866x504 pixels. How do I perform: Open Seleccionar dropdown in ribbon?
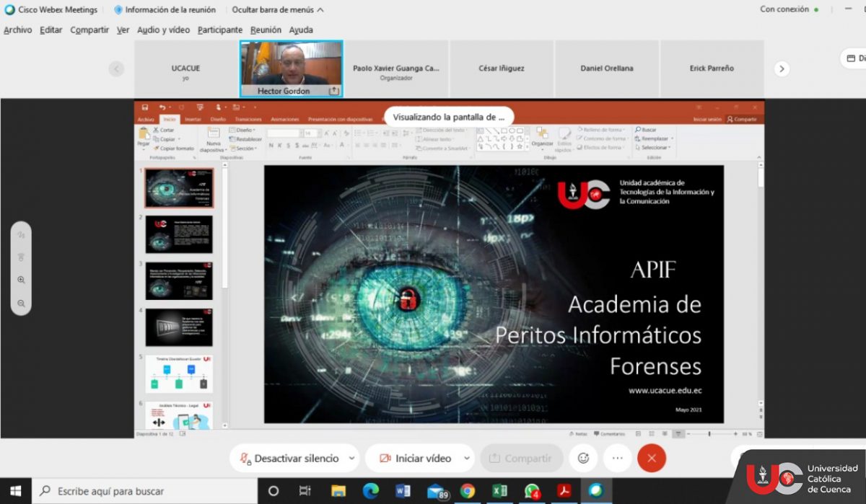653,147
